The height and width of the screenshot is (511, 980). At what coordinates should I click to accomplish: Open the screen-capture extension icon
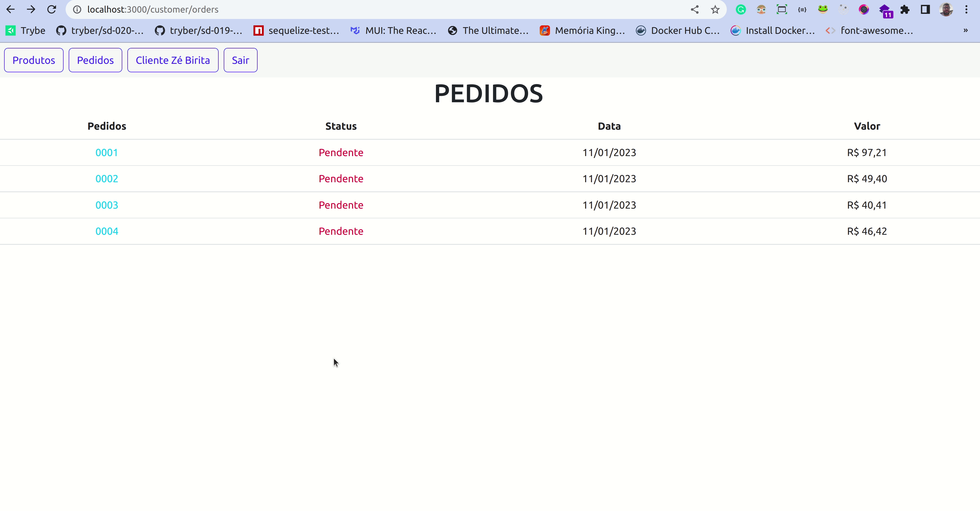pos(782,9)
